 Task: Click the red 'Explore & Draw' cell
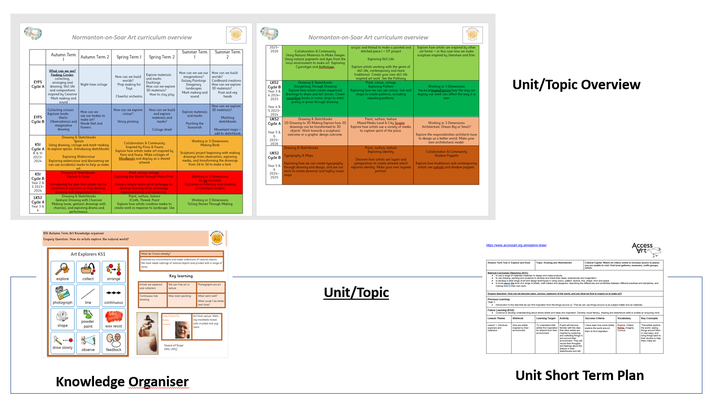pos(79,182)
